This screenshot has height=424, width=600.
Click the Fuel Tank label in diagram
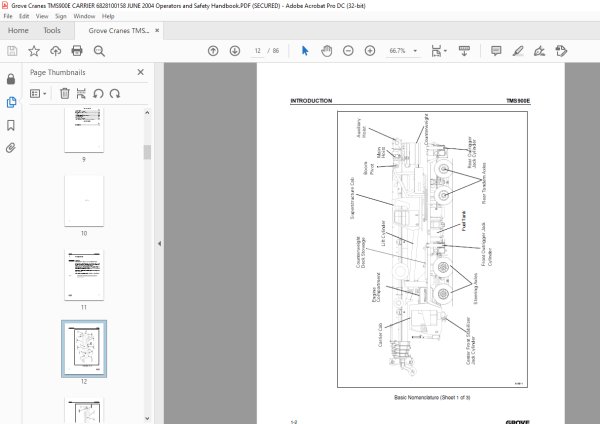click(x=464, y=221)
